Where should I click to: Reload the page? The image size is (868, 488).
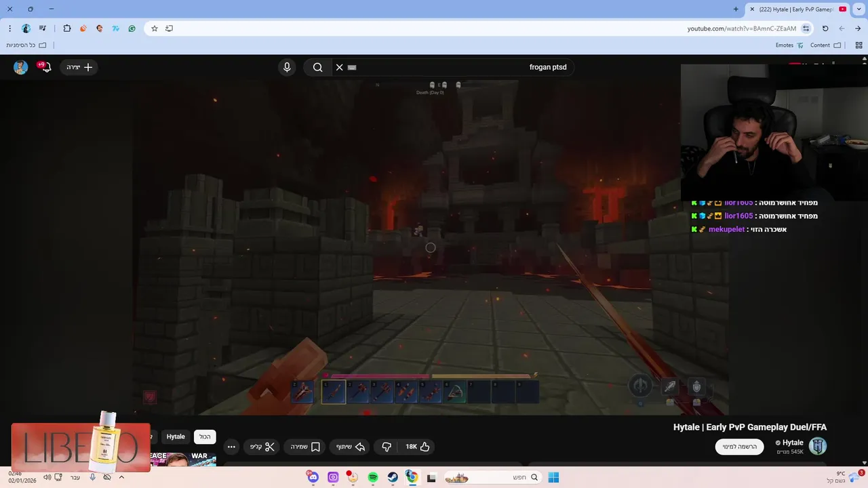point(825,28)
